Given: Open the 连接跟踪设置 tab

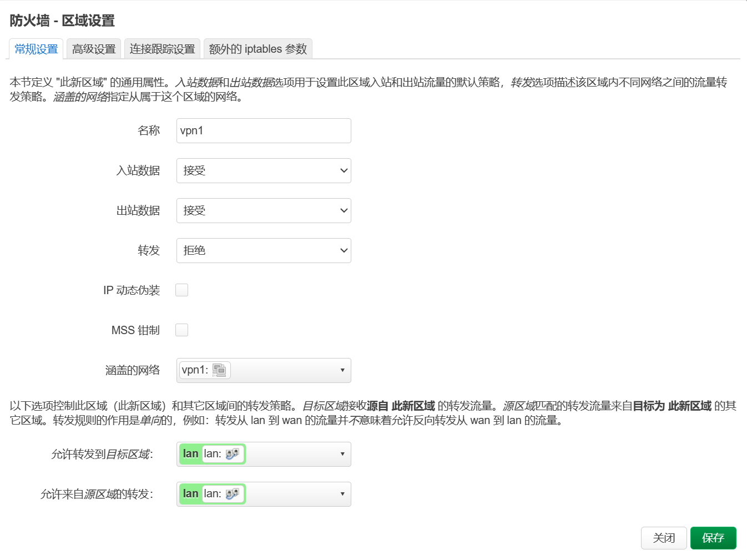Looking at the screenshot, I should (162, 49).
